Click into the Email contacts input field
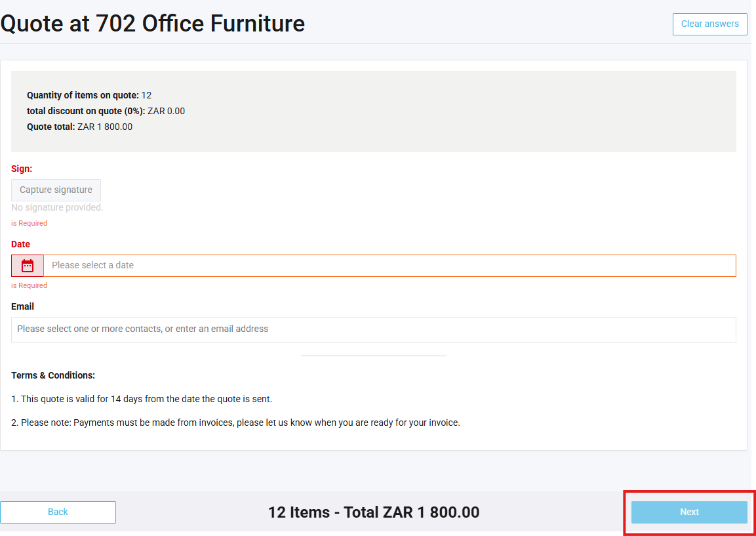Image resolution: width=756 pixels, height=536 pixels. pyautogui.click(x=373, y=329)
